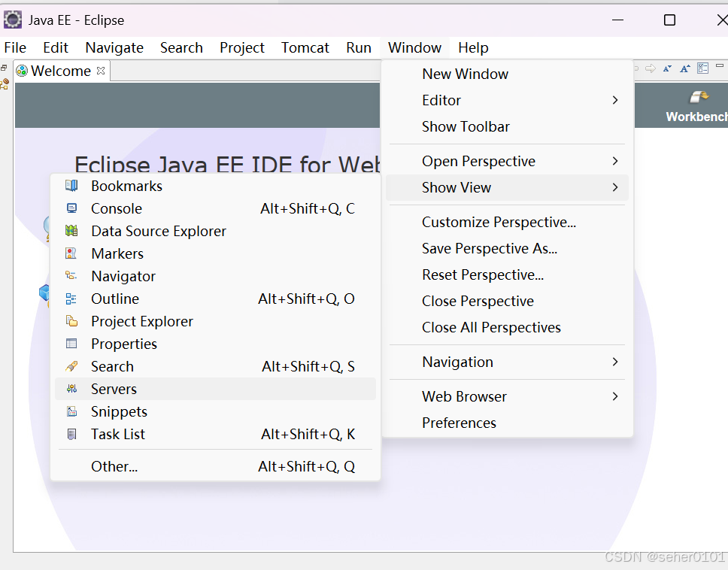728x570 pixels.
Task: Choose the Search view flashlight icon
Action: coord(71,366)
